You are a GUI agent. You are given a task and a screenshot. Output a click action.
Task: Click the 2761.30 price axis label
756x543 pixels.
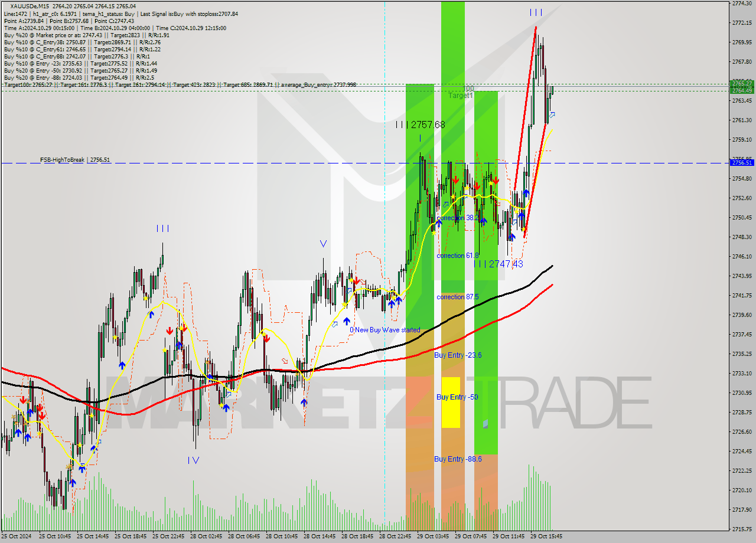(x=742, y=120)
